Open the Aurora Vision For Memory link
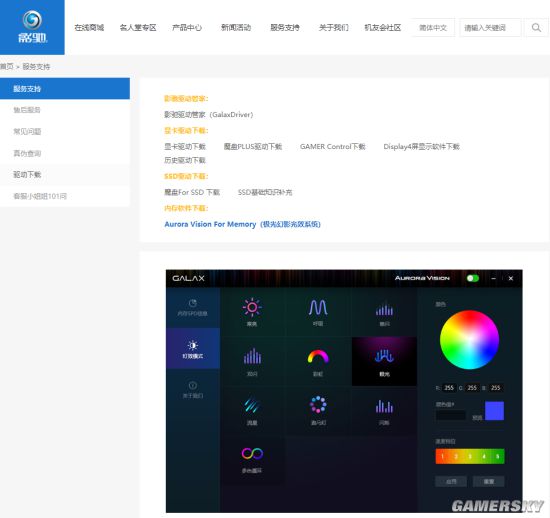 point(242,224)
